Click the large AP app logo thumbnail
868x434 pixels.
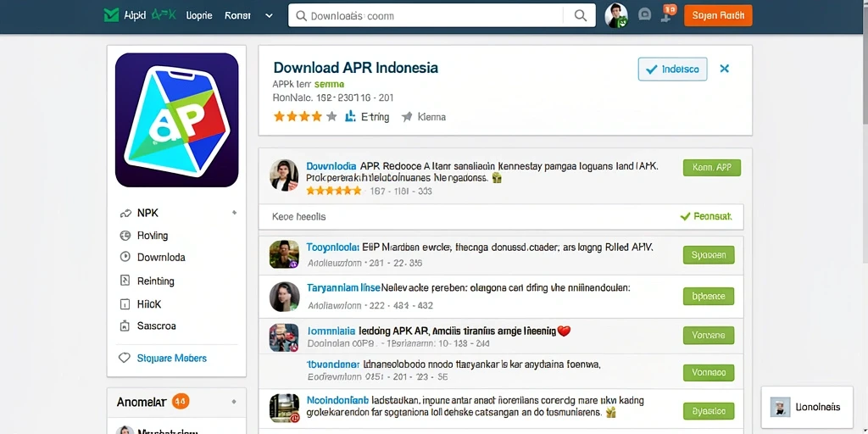[x=176, y=120]
